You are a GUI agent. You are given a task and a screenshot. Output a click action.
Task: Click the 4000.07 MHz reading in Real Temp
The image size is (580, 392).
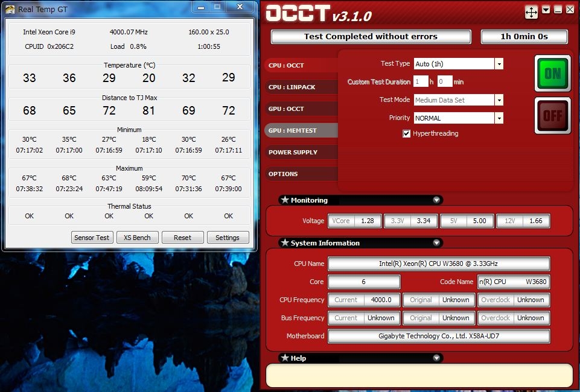click(x=129, y=32)
